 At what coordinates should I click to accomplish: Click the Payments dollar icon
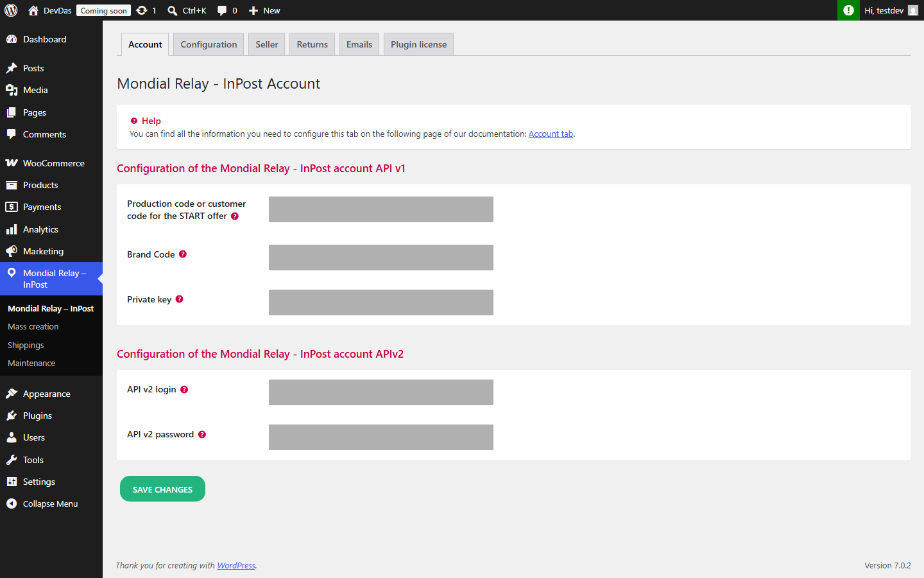12,207
